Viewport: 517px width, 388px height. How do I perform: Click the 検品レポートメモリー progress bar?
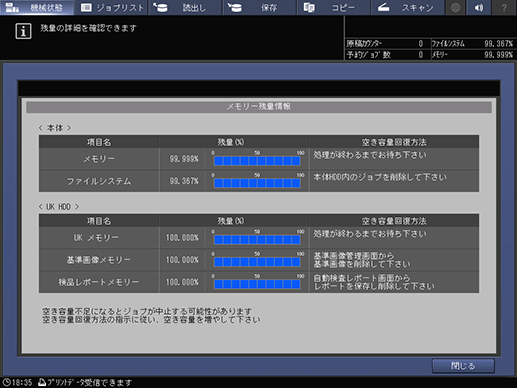(x=257, y=284)
